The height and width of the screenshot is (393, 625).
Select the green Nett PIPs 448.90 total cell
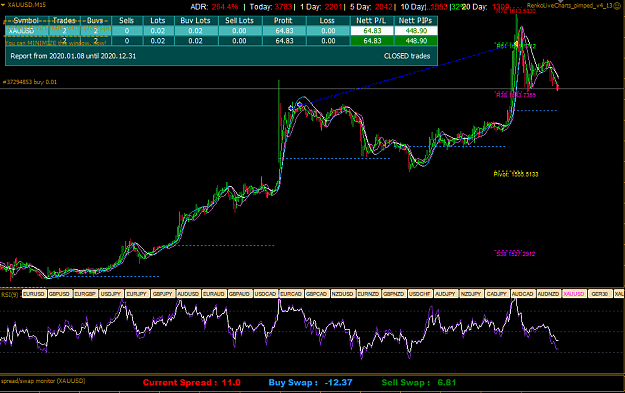tap(416, 41)
